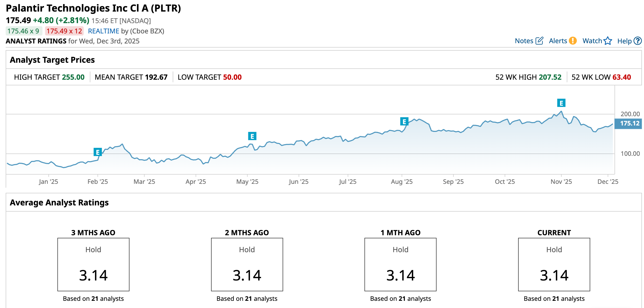This screenshot has width=644, height=308.
Task: Click the Watch link text
Action: click(x=592, y=41)
